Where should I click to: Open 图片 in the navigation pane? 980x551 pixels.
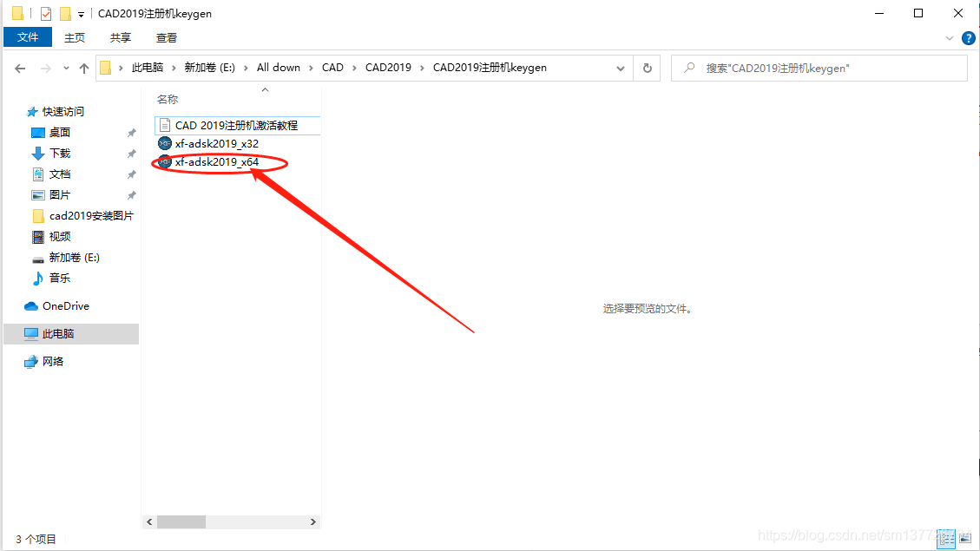59,195
